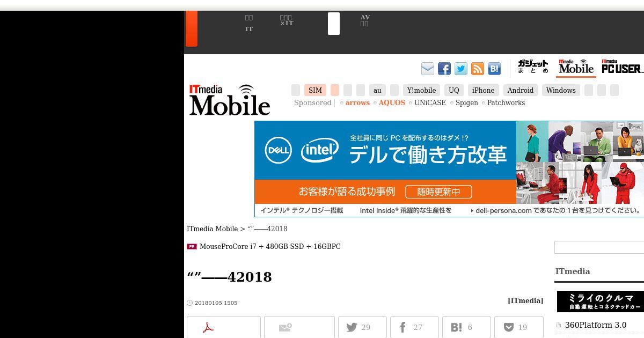Open the 360Platform 3.0 sidebar link

pos(596,325)
